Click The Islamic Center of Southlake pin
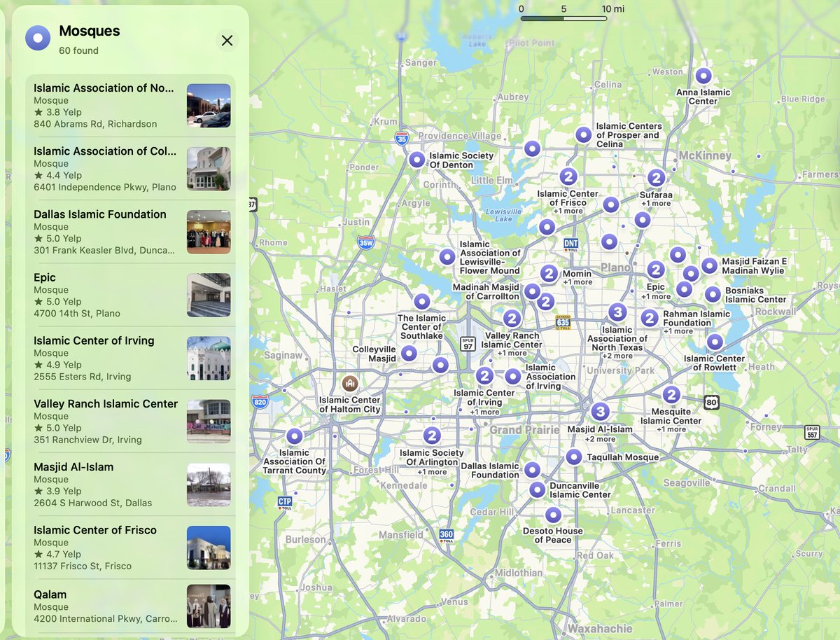The width and height of the screenshot is (840, 640). (421, 302)
